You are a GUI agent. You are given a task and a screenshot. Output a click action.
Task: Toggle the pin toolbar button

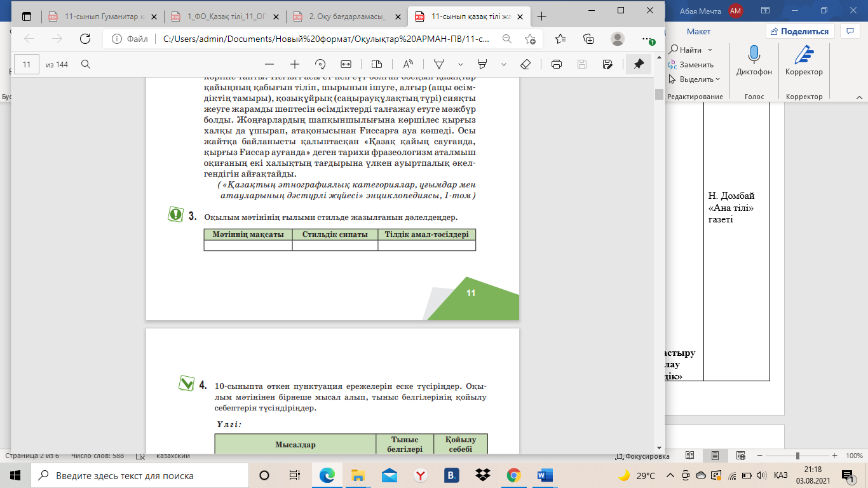pyautogui.click(x=639, y=64)
